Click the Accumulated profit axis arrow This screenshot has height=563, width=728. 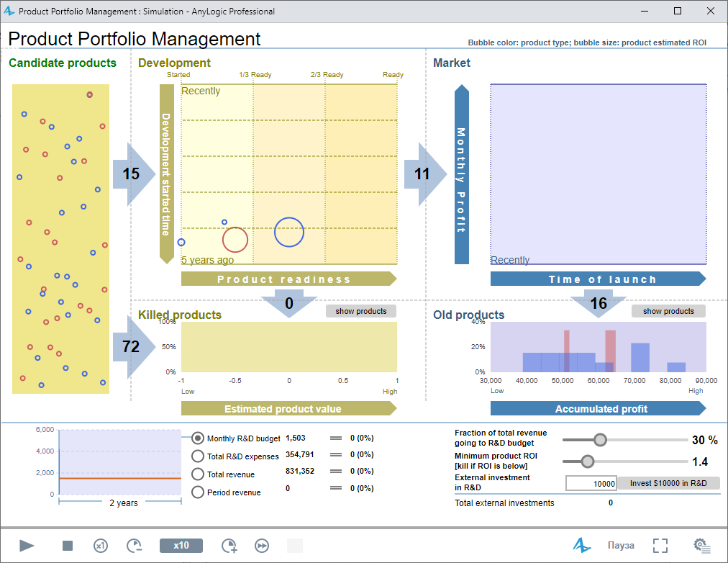pyautogui.click(x=599, y=408)
